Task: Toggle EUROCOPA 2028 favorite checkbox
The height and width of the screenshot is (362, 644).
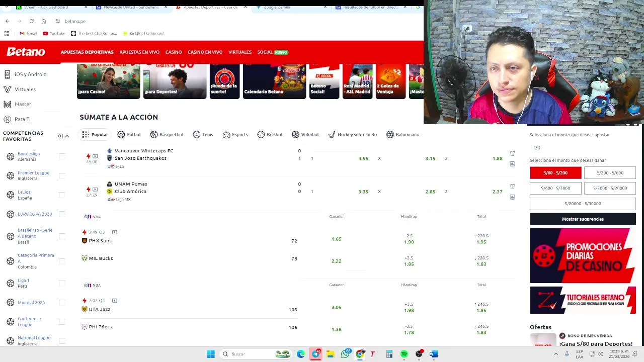Action: coord(62,214)
